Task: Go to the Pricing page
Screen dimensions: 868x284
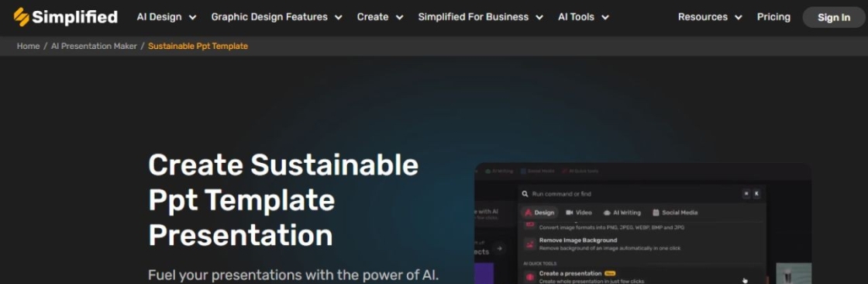Action: click(x=773, y=17)
